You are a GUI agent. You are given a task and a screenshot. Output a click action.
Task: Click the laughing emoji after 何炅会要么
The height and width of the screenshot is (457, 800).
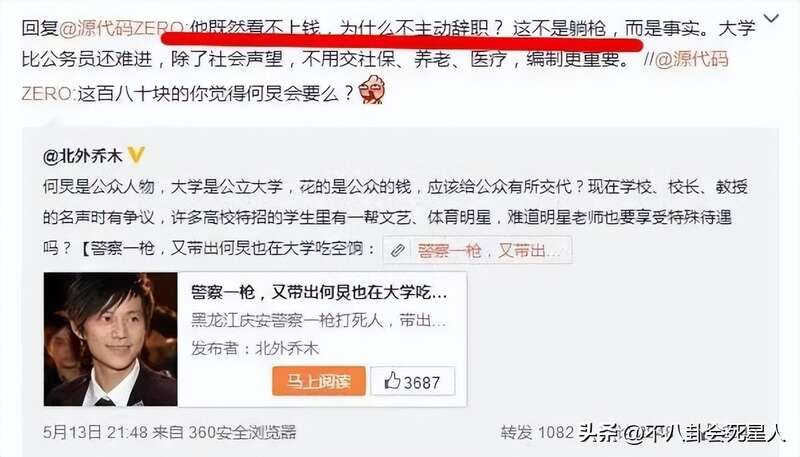click(x=372, y=90)
